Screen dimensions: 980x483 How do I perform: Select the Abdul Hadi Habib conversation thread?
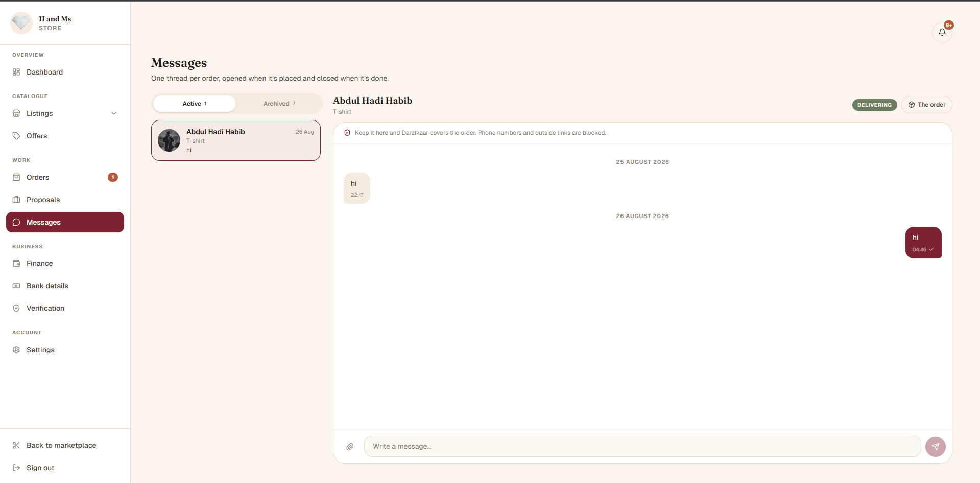point(236,140)
